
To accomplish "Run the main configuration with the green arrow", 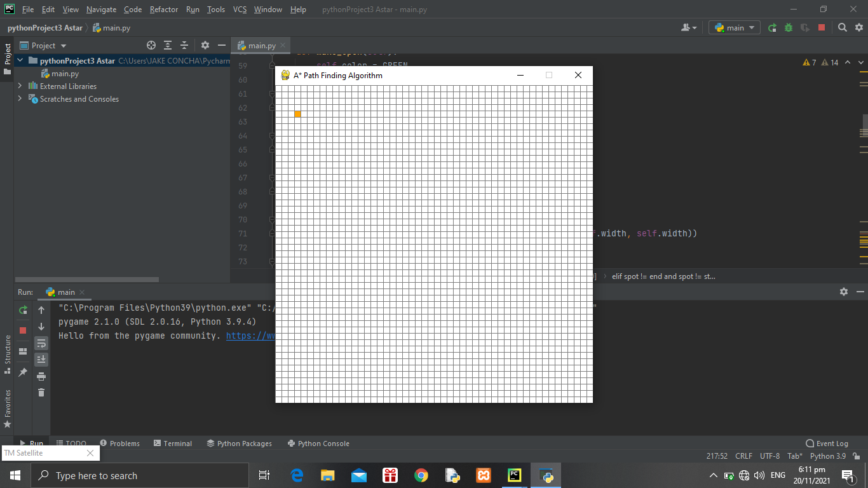I will point(772,28).
